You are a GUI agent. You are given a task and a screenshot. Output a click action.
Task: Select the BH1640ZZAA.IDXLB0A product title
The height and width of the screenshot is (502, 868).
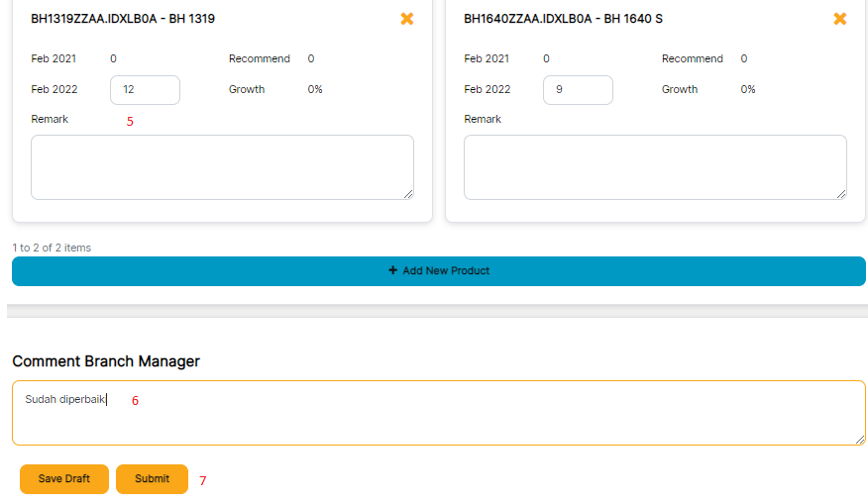point(563,19)
